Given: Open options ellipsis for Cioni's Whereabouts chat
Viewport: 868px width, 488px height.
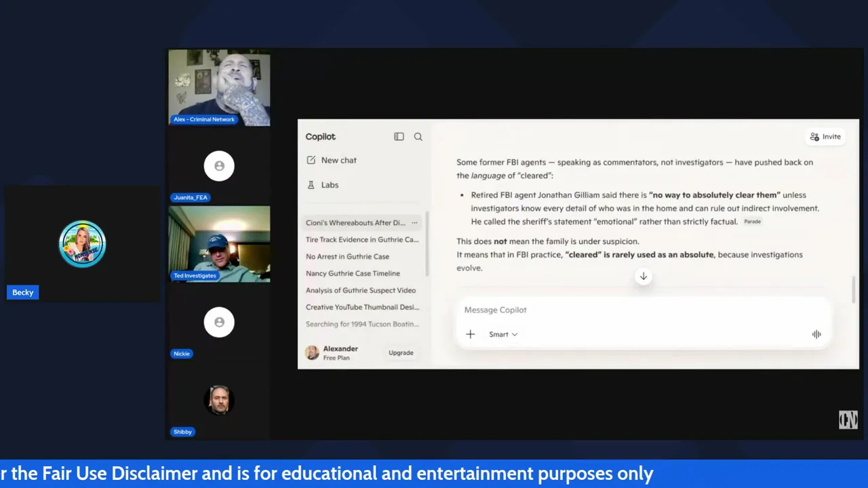Looking at the screenshot, I should coord(414,223).
